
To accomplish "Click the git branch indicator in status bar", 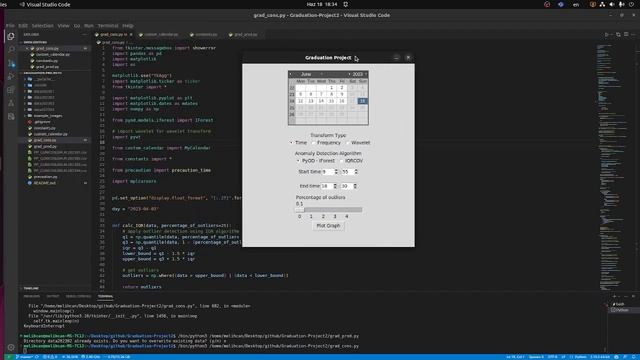I will [24, 357].
